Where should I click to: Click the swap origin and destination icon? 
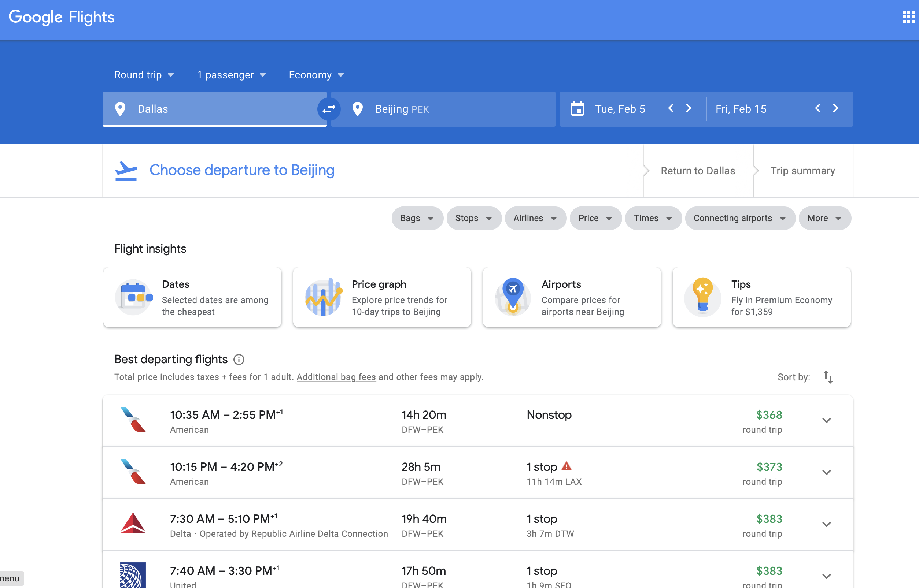329,109
